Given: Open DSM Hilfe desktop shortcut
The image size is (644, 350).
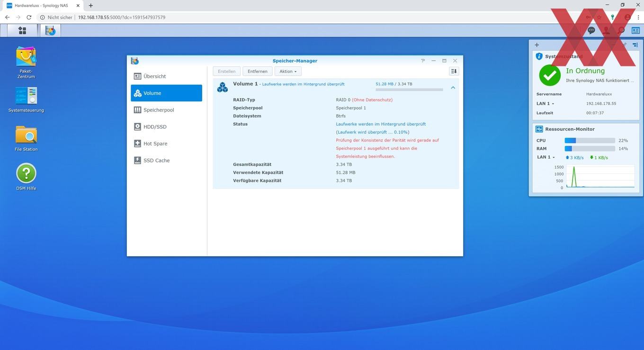Looking at the screenshot, I should pos(26,177).
